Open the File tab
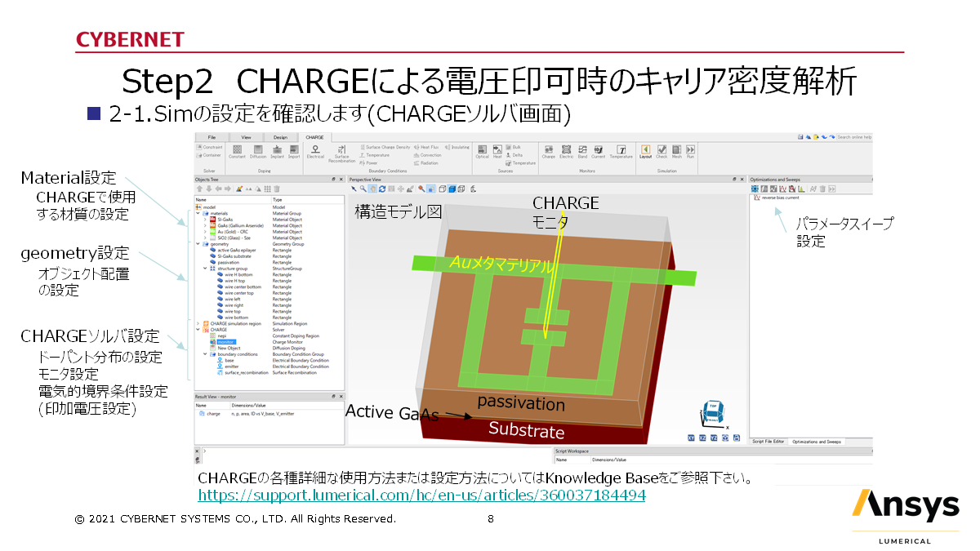980x551 pixels. pos(212,137)
